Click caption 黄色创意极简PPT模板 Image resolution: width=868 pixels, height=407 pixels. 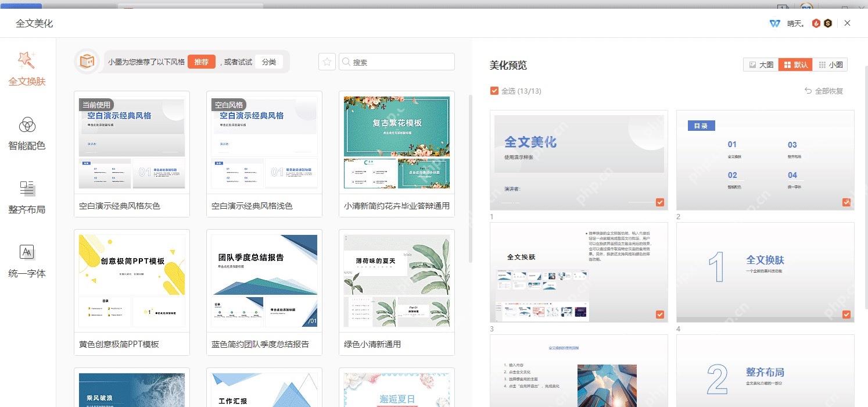[x=119, y=344]
